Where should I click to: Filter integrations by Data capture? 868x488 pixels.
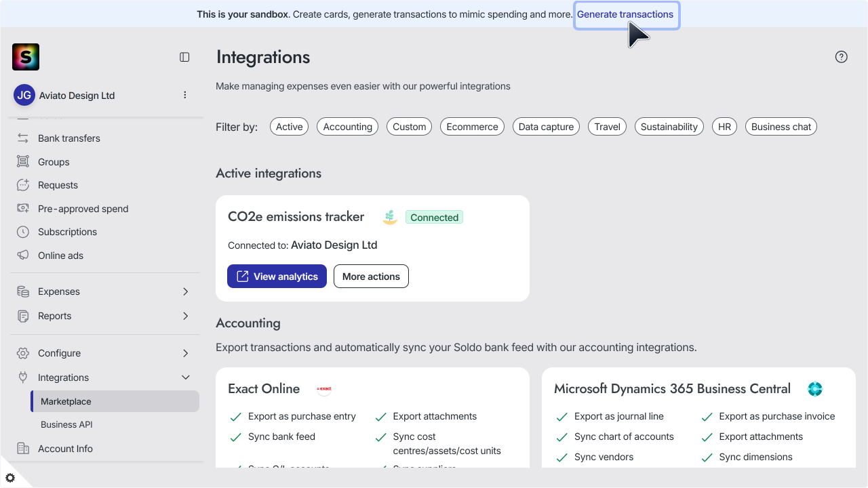point(547,127)
